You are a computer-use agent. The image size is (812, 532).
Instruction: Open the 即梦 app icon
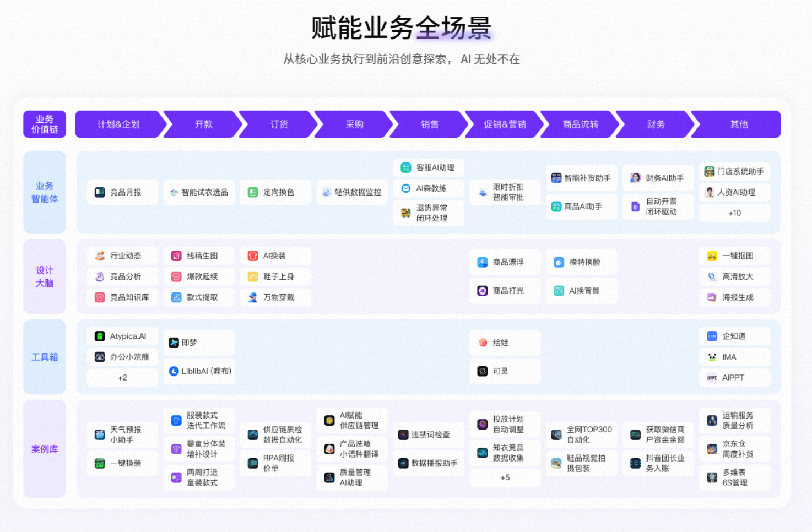point(174,343)
